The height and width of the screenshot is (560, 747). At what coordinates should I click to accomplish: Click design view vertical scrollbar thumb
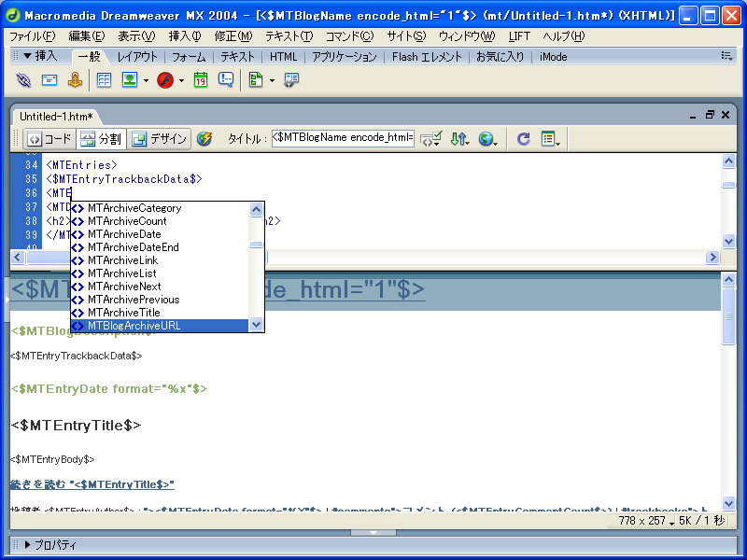(x=728, y=315)
